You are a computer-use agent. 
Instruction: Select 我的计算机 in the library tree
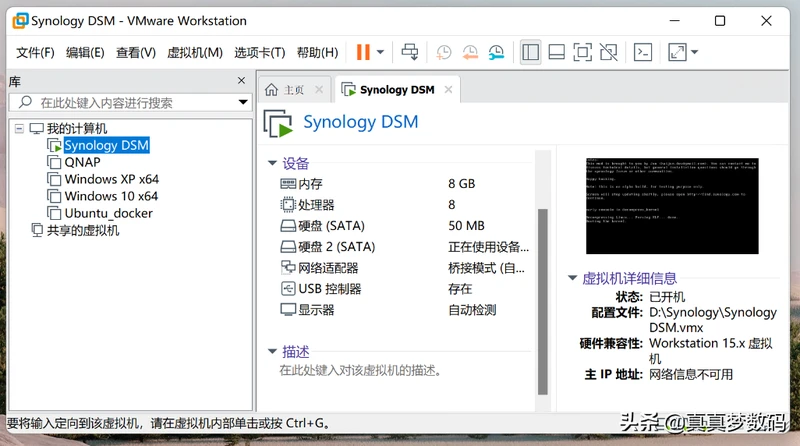click(77, 128)
